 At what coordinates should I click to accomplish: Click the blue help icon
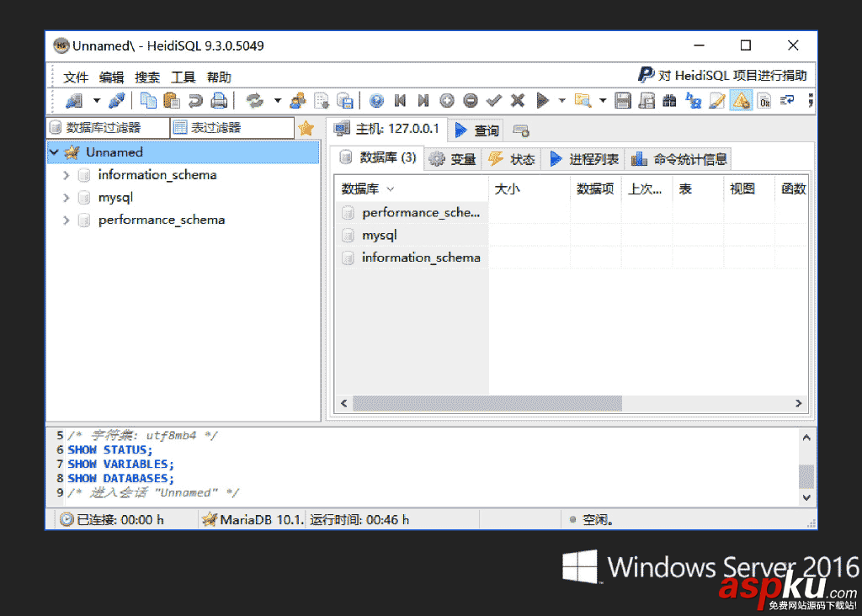coord(376,100)
